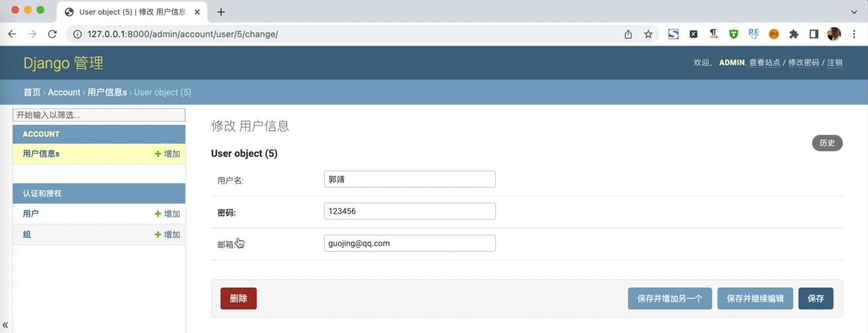Open the ACCOUNT section header
This screenshot has width=868, height=333.
pos(41,134)
